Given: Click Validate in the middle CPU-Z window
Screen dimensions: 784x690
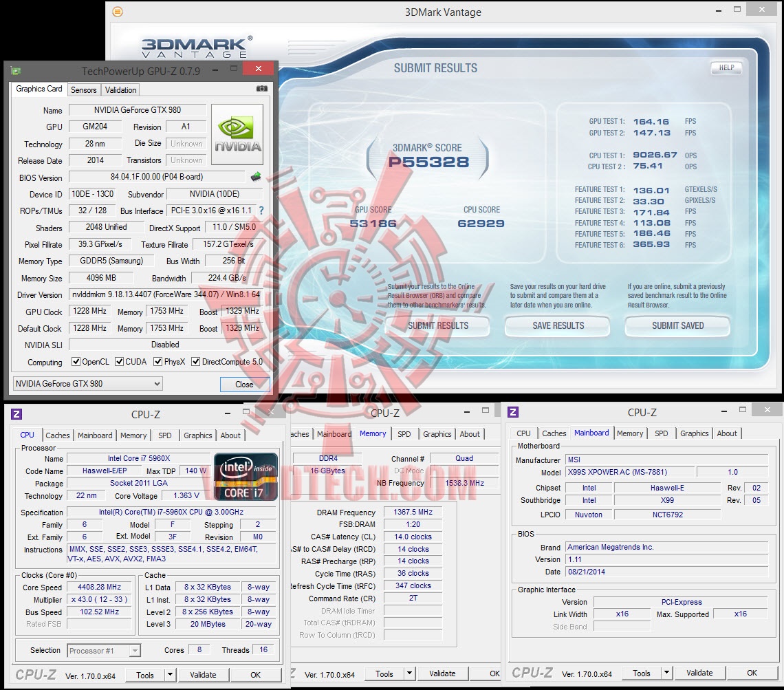Looking at the screenshot, I should pos(442,674).
